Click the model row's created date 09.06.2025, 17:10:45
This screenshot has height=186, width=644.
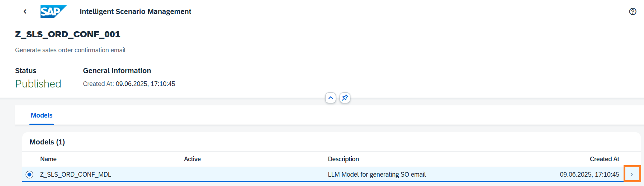click(x=589, y=175)
